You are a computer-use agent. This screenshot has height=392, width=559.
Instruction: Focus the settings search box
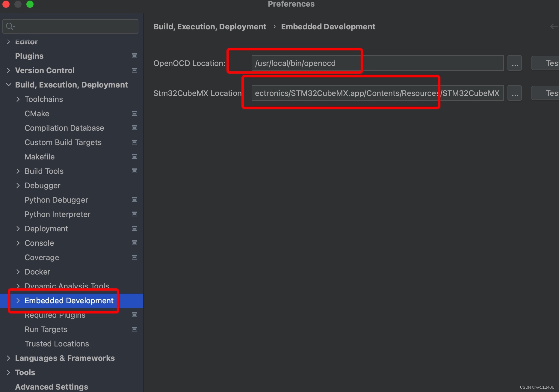70,26
